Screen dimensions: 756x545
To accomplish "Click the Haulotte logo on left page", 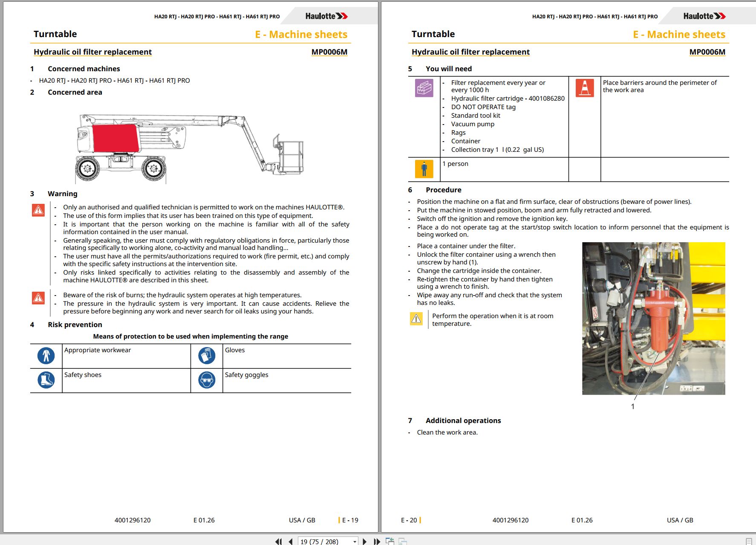I will coord(326,16).
